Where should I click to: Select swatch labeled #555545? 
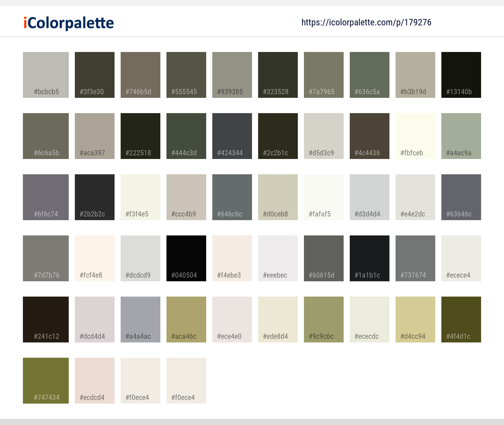click(x=186, y=75)
